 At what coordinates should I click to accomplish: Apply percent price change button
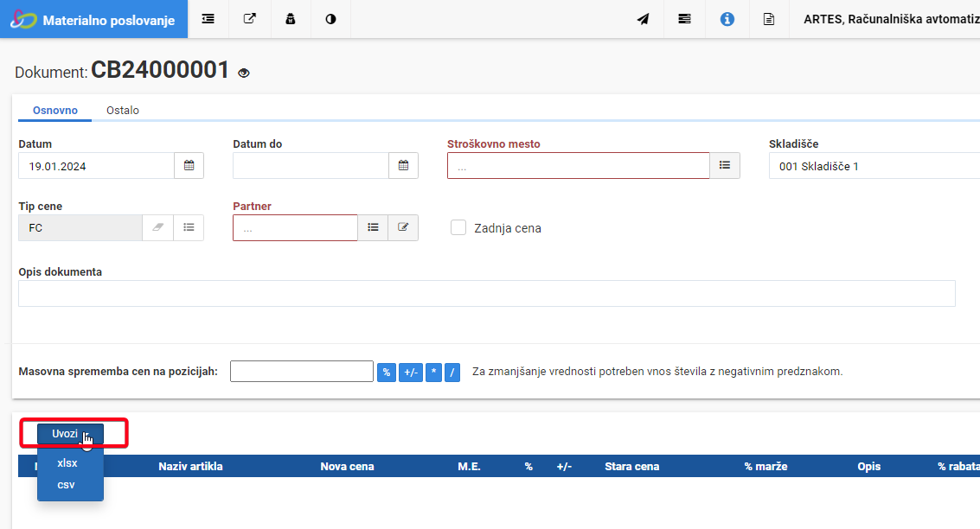point(387,373)
